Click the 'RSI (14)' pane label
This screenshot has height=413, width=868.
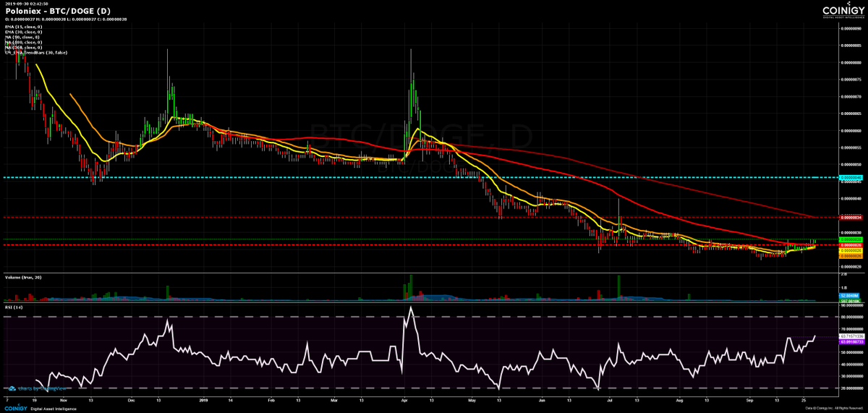(13, 307)
